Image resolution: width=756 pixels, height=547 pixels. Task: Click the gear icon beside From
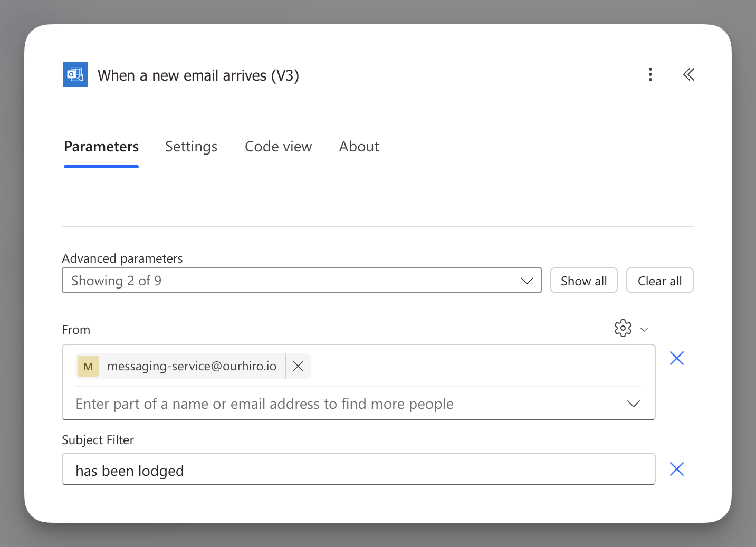click(623, 328)
